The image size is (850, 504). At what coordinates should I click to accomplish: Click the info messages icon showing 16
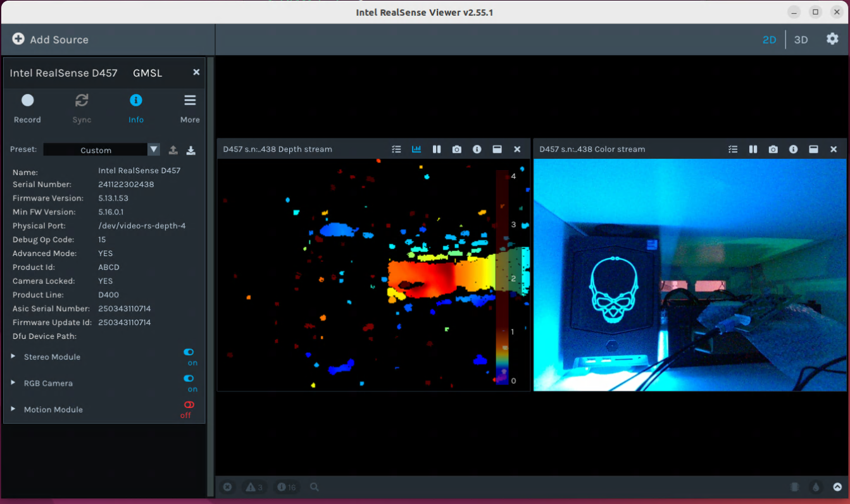click(x=287, y=487)
